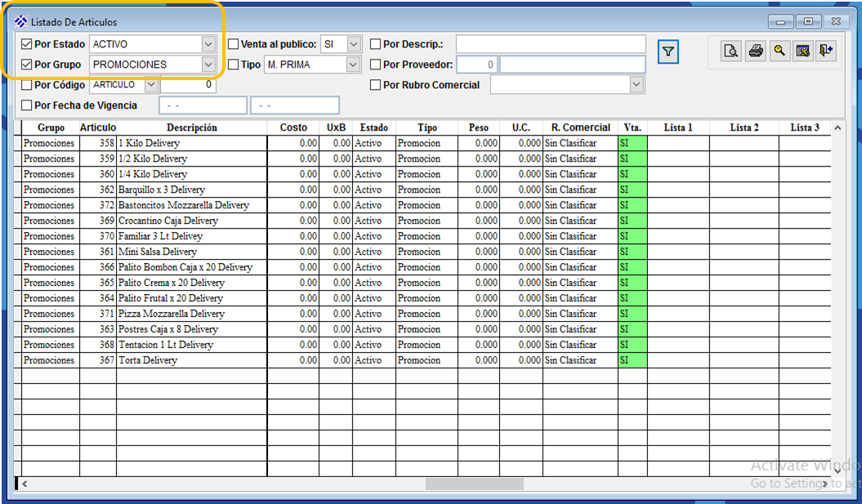
Task: Expand the Tipo M. PRIMA dropdown
Action: click(x=353, y=65)
